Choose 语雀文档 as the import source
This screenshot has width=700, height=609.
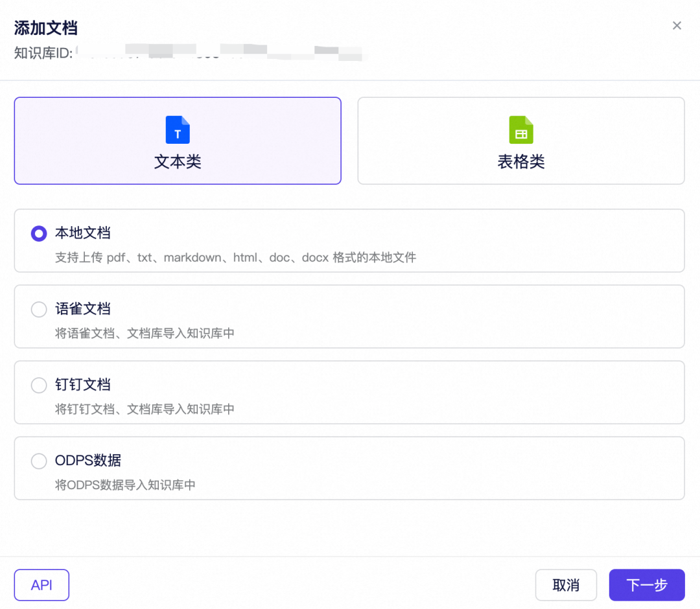(x=38, y=309)
